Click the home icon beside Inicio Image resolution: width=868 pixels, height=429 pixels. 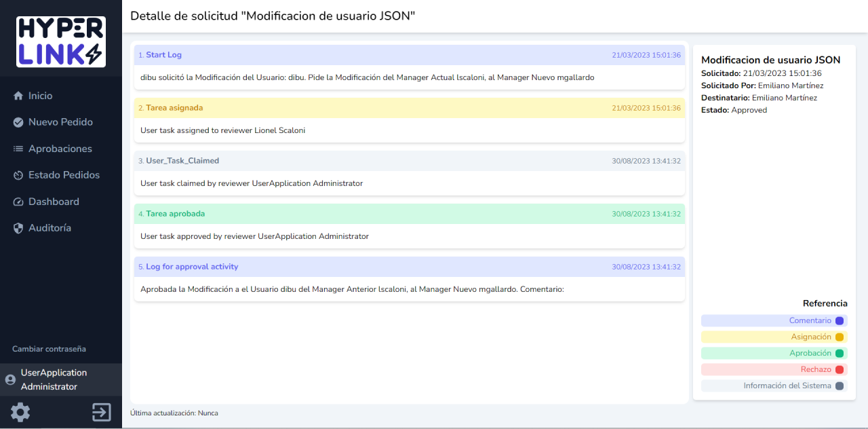click(x=18, y=96)
